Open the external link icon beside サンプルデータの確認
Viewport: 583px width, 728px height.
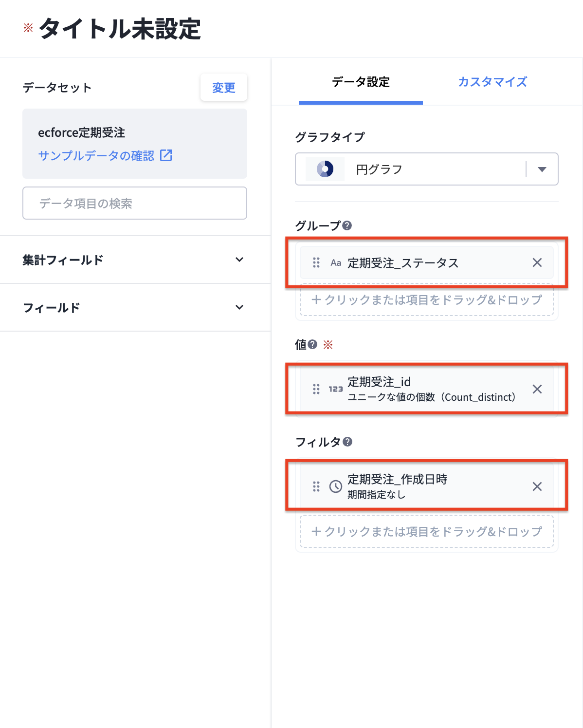pyautogui.click(x=166, y=155)
